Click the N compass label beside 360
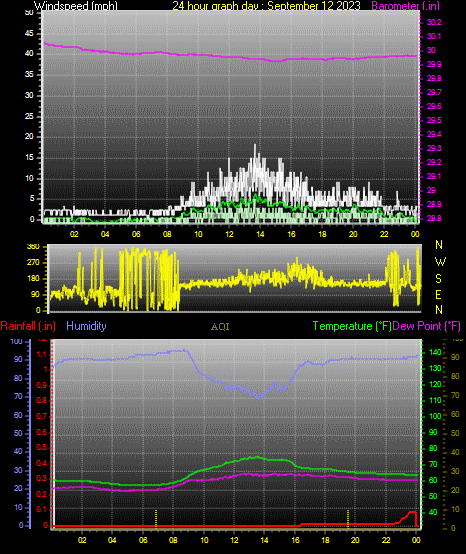The image size is (466, 554). [x=439, y=244]
